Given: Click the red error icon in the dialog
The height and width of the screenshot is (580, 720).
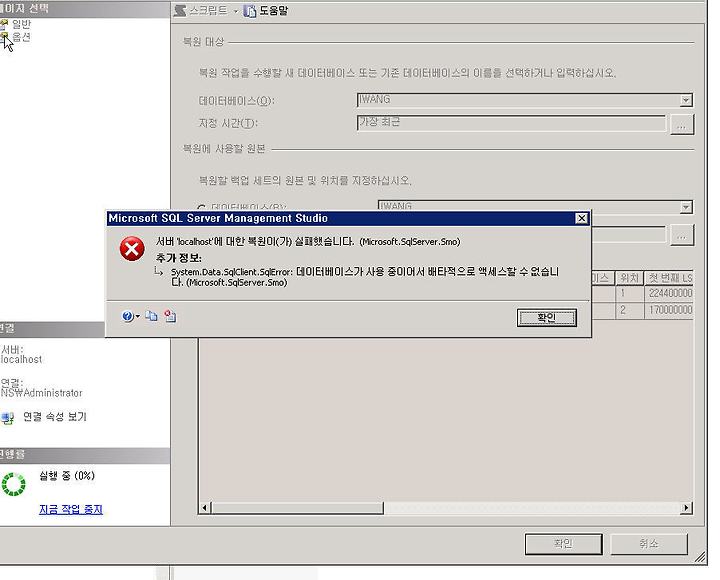Looking at the screenshot, I should (132, 249).
